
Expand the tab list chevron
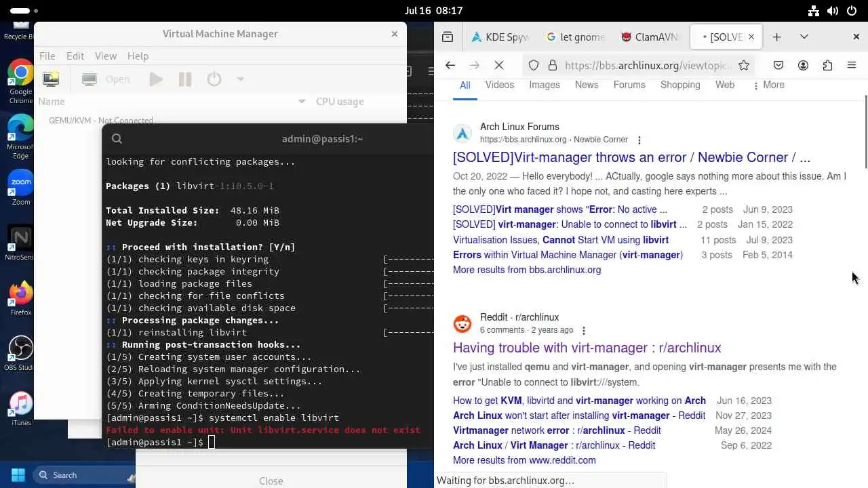(x=804, y=37)
